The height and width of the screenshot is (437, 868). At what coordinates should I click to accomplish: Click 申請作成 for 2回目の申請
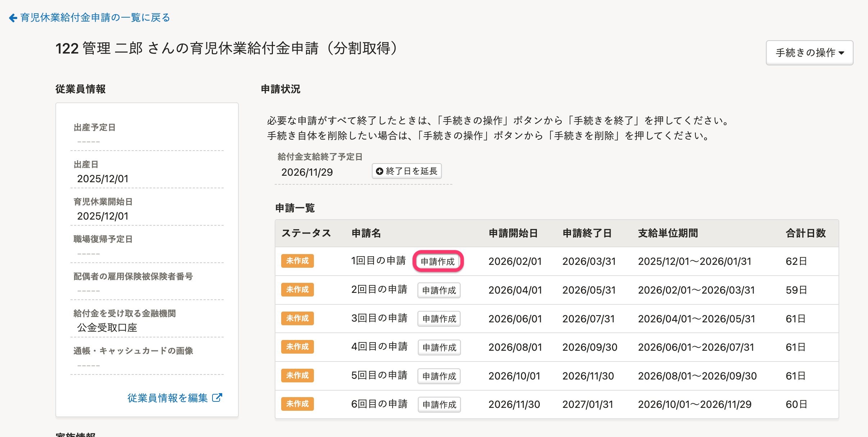point(439,290)
